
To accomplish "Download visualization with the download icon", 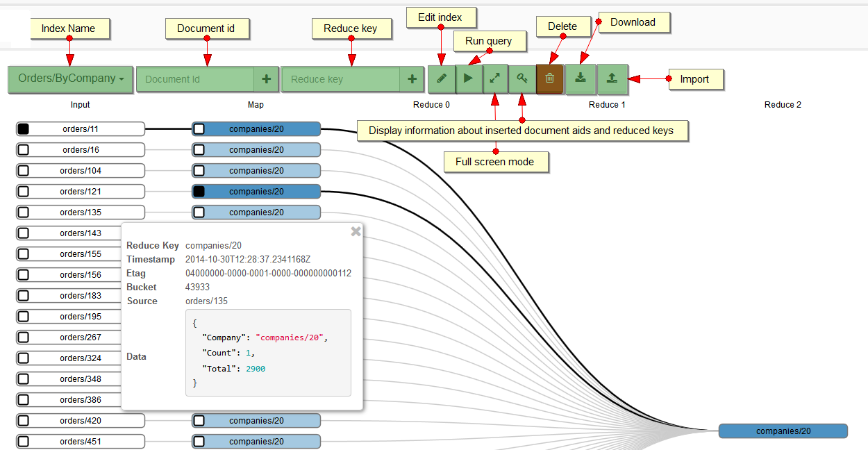I will pos(581,79).
